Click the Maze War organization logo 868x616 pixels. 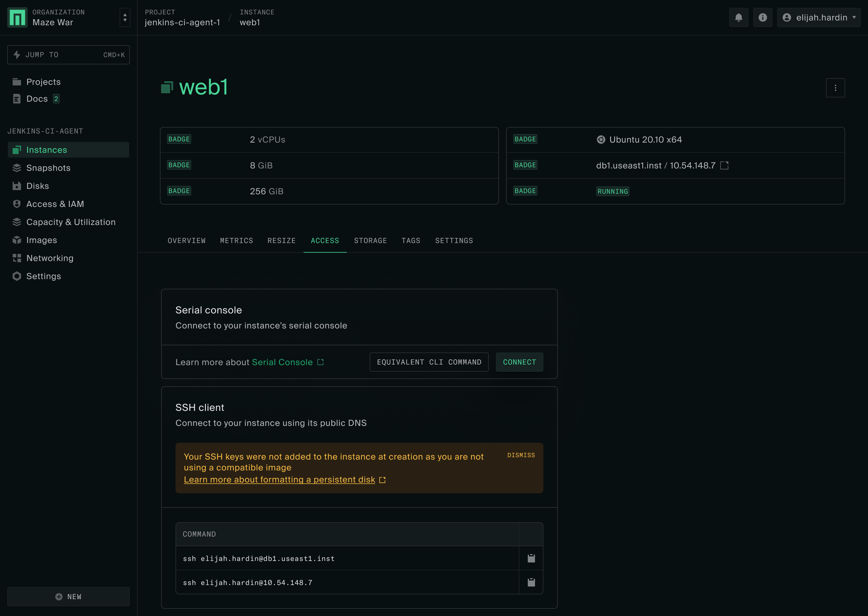pyautogui.click(x=17, y=17)
